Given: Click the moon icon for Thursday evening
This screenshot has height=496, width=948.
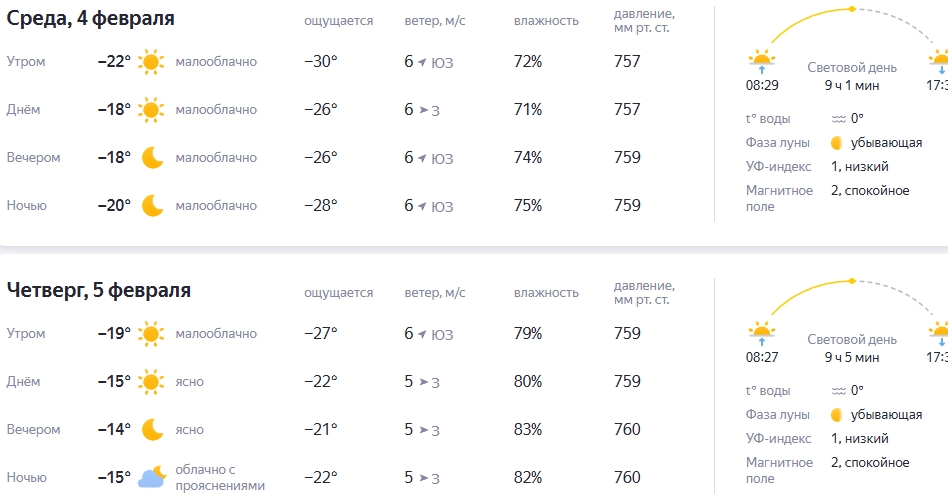Looking at the screenshot, I should tap(152, 430).
